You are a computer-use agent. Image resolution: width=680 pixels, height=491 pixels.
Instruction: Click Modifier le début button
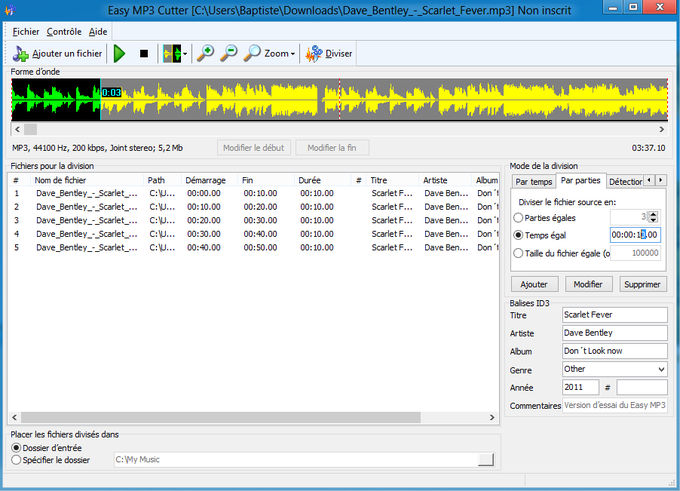click(x=254, y=148)
